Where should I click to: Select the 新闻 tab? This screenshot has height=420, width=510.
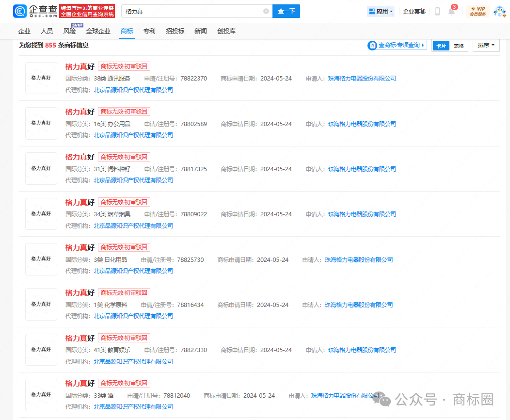point(201,31)
